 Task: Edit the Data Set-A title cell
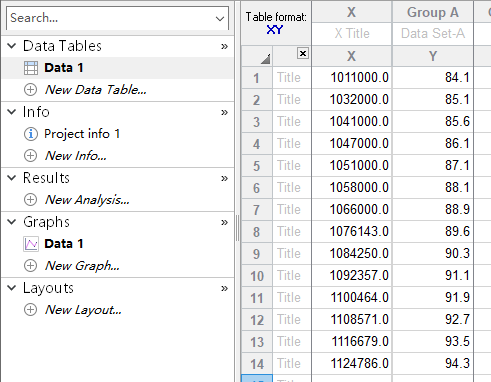[433, 34]
